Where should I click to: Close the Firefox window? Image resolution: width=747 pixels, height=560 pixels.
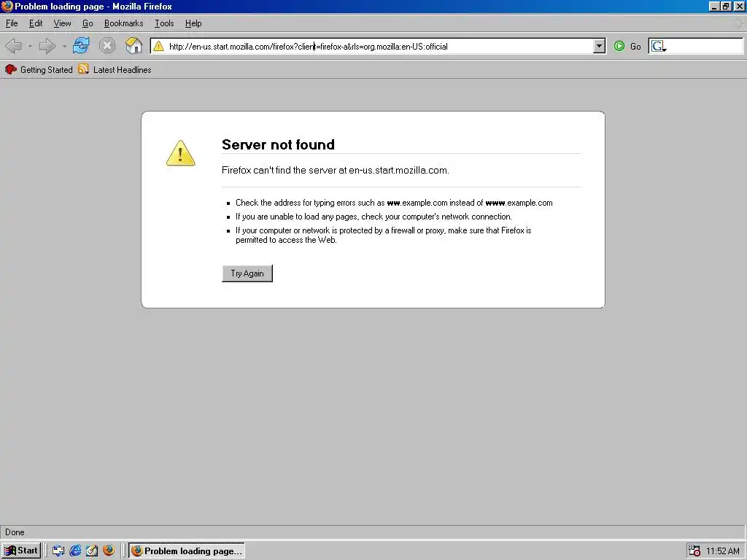(x=739, y=6)
